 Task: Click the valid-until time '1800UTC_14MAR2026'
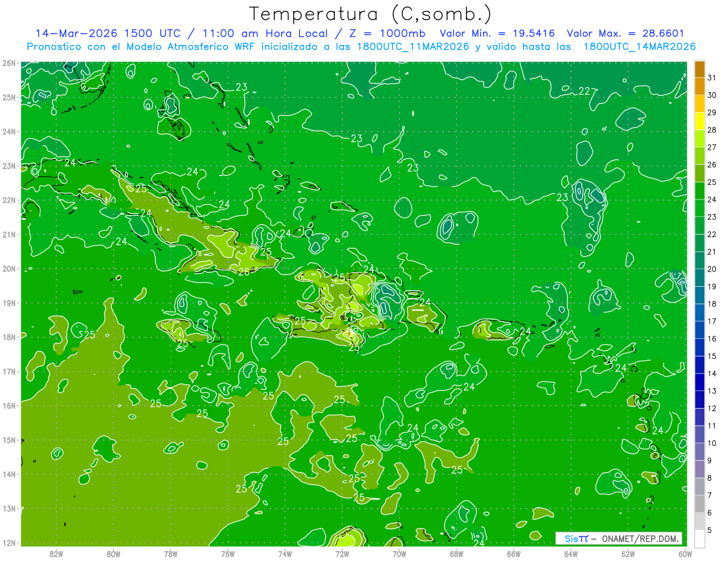tap(639, 46)
